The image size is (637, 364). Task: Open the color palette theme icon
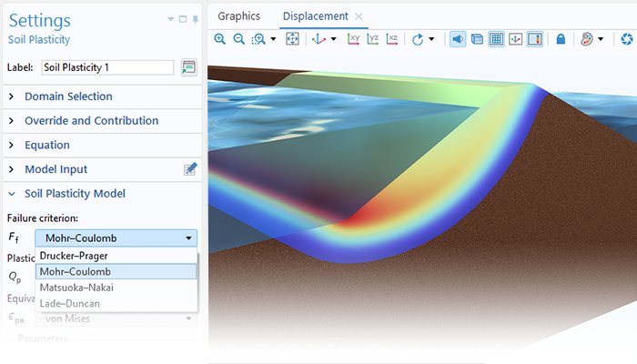point(587,39)
